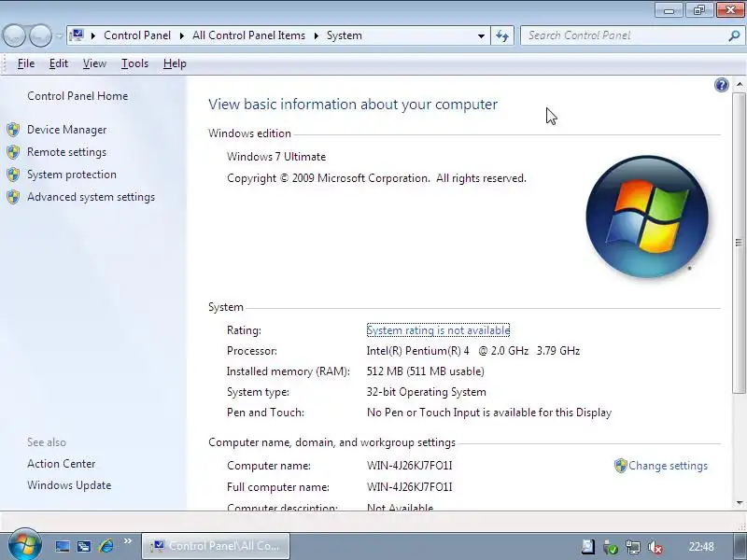Click the 'Windows 7 Ultimate' text
The height and width of the screenshot is (560, 747).
point(276,157)
